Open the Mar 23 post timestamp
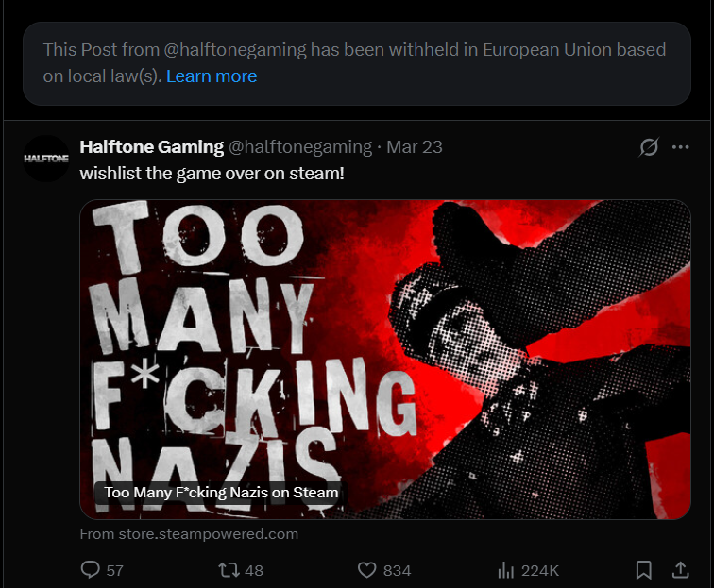714x588 pixels. click(x=415, y=147)
